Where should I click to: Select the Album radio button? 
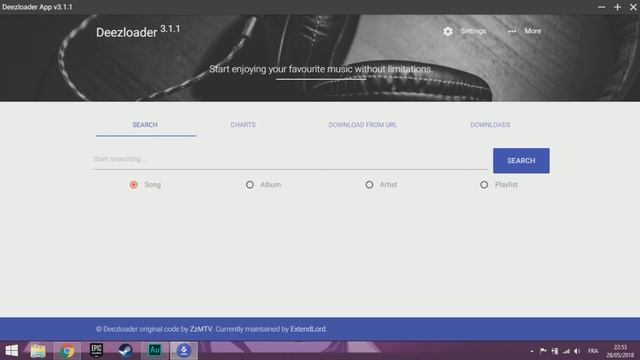coord(250,185)
